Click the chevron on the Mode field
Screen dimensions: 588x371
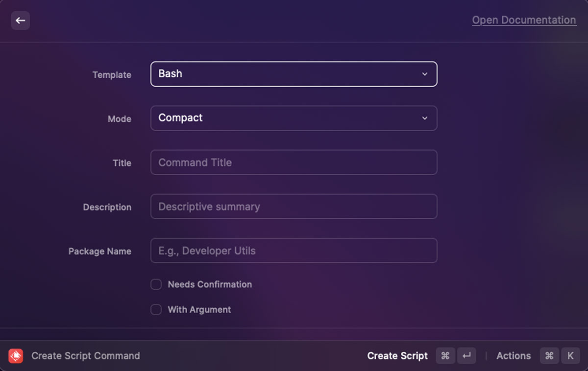click(x=425, y=118)
